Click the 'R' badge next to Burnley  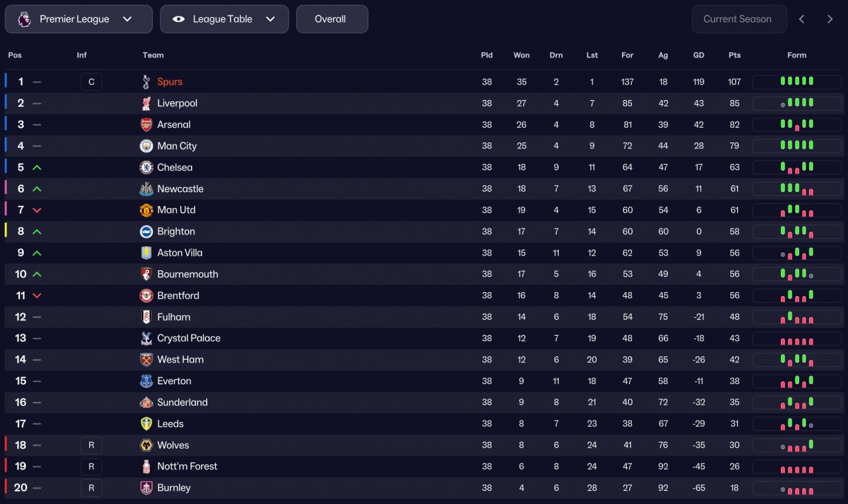(x=91, y=488)
